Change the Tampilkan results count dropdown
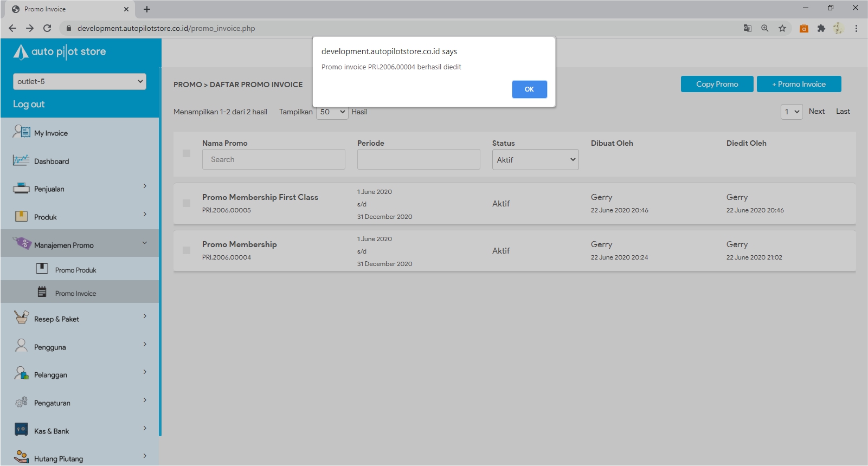This screenshot has width=868, height=466. coord(332,112)
